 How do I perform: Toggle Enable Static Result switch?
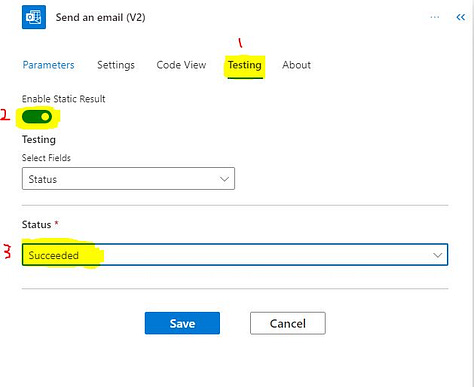pos(37,117)
